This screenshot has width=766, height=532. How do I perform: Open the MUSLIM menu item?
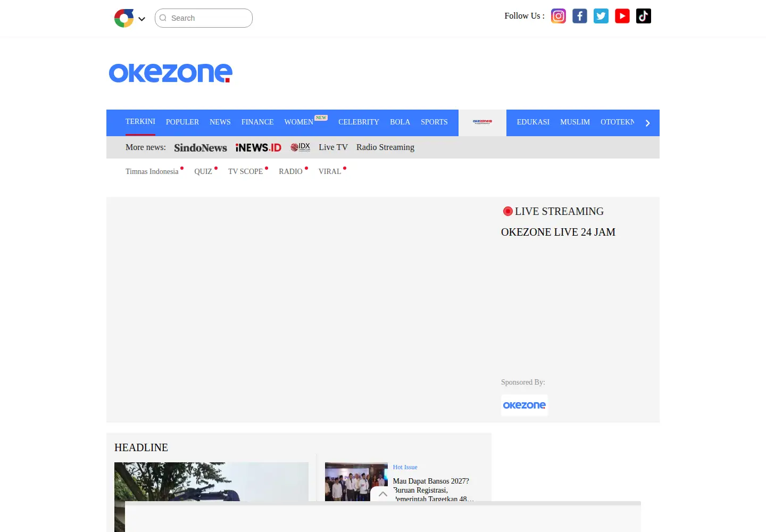[575, 122]
